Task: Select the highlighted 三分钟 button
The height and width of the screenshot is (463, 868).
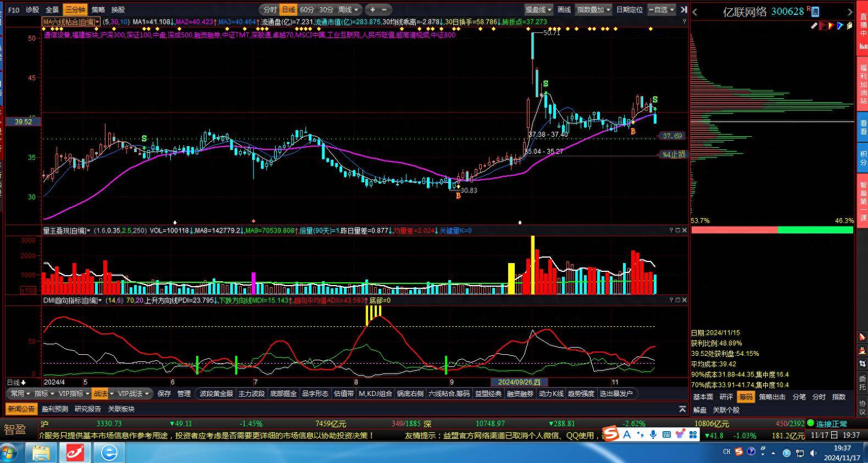Action: pos(75,10)
